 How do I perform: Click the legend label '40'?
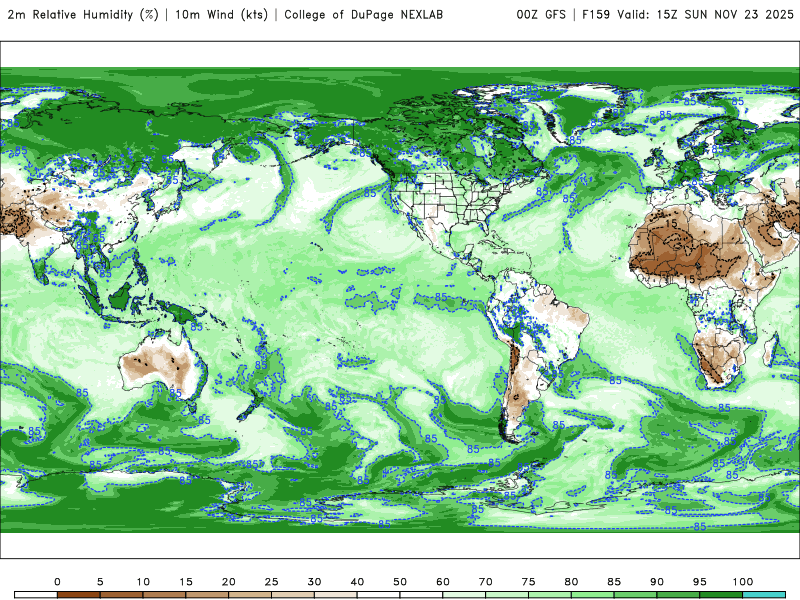click(357, 582)
